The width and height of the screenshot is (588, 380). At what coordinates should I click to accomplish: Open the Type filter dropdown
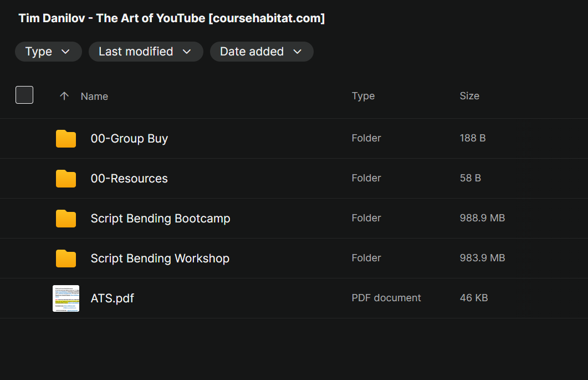(48, 52)
